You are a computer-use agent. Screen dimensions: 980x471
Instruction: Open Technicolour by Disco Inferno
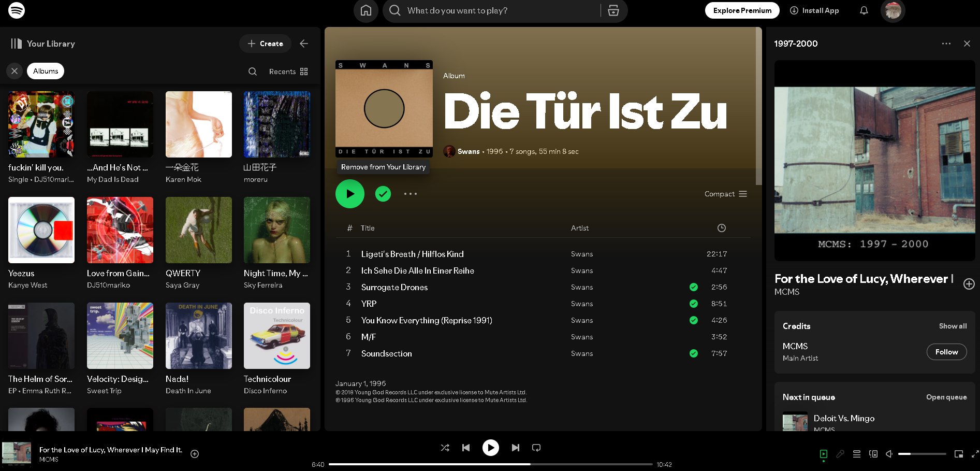(277, 349)
